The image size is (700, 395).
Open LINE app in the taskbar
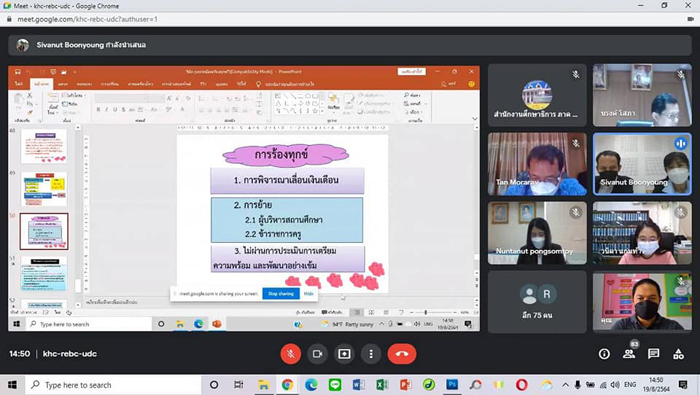click(x=334, y=385)
